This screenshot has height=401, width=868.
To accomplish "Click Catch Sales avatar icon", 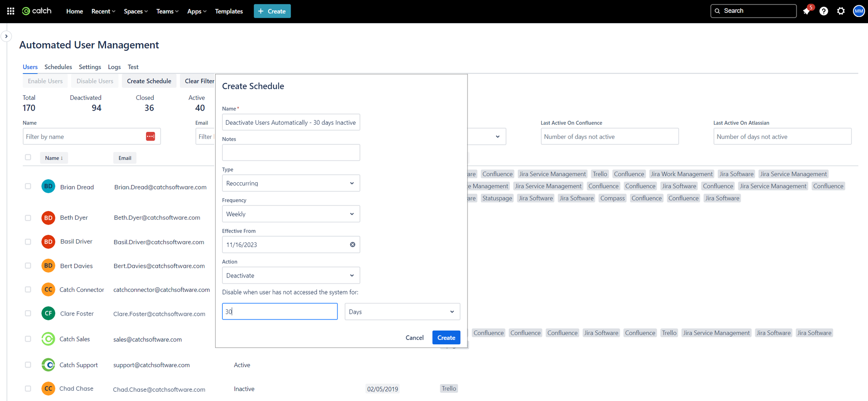I will 48,339.
